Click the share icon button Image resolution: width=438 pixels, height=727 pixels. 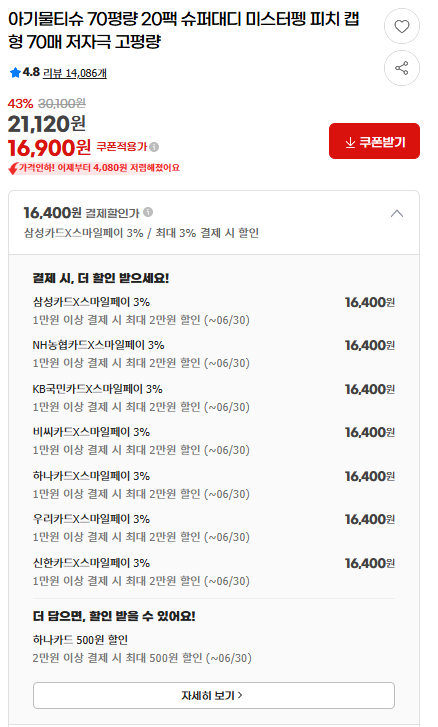pos(401,68)
